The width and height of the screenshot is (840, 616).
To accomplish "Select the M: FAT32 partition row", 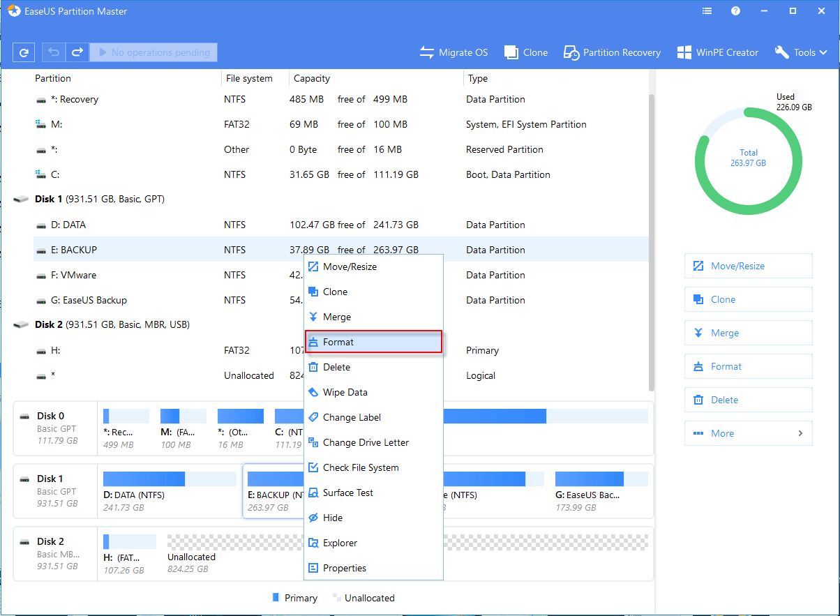I will (340, 124).
